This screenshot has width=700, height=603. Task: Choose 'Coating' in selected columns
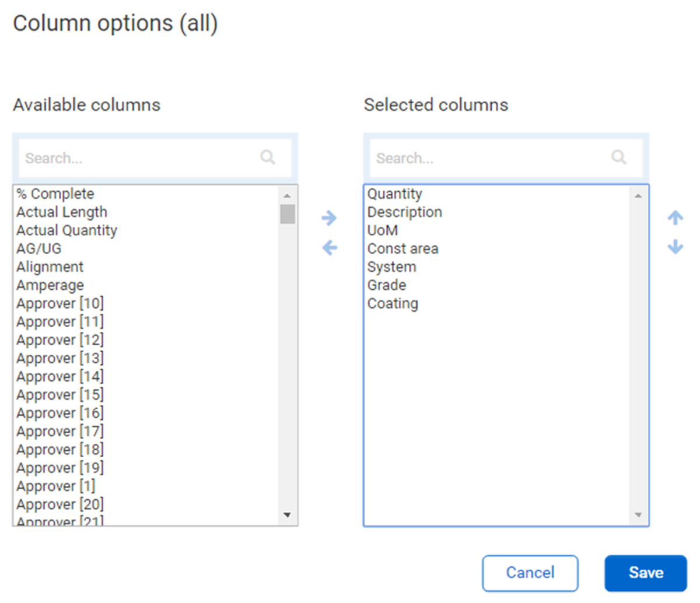(393, 303)
